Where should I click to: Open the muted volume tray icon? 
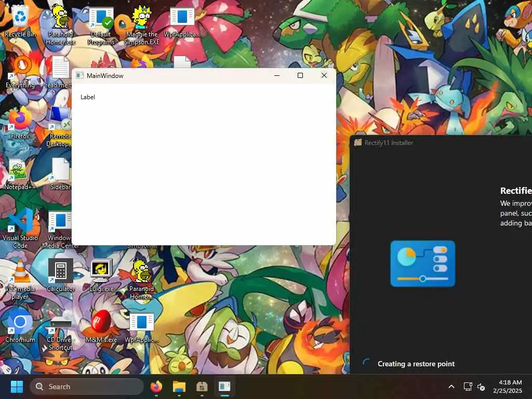point(481,387)
